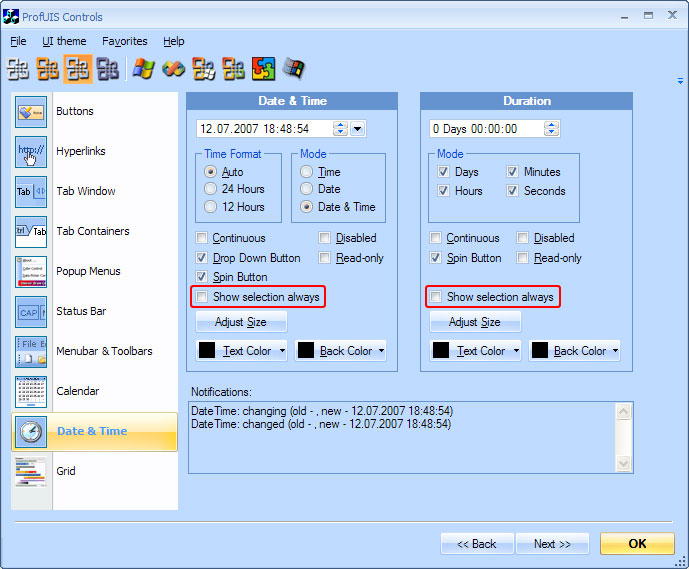Viewport: 689px width, 569px height.
Task: Open the Hyperlinks page icon
Action: 31,152
